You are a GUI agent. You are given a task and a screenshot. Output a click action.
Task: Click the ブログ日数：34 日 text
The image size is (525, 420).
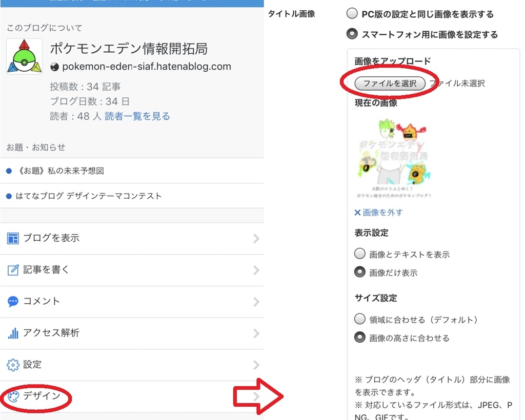point(90,101)
